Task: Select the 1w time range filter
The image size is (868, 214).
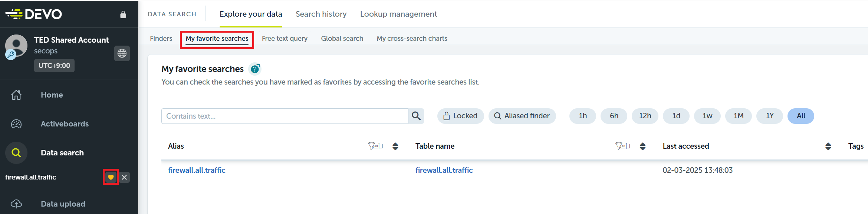Action: pyautogui.click(x=707, y=116)
